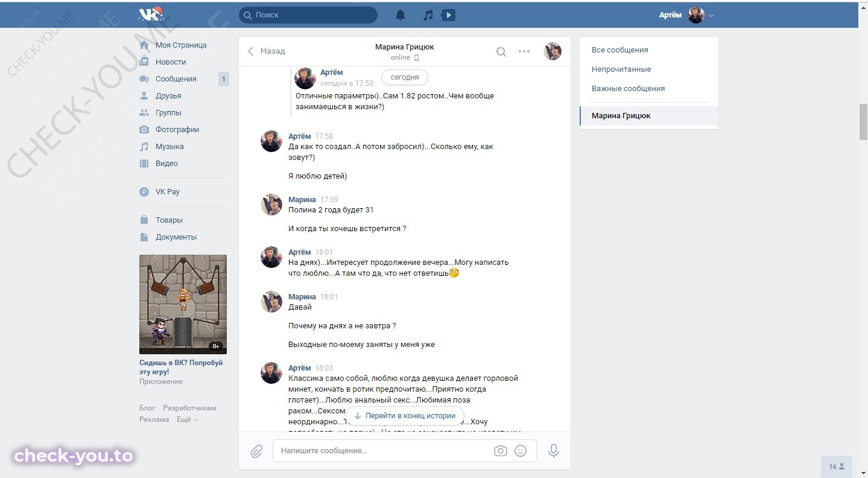Viewport: 868px width, 478px height.
Task: Search within conversation using magnifier icon
Action: pos(501,52)
